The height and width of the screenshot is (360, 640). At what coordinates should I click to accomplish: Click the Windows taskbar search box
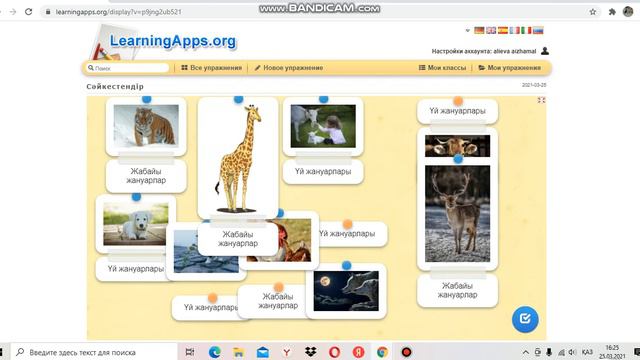[94, 352]
